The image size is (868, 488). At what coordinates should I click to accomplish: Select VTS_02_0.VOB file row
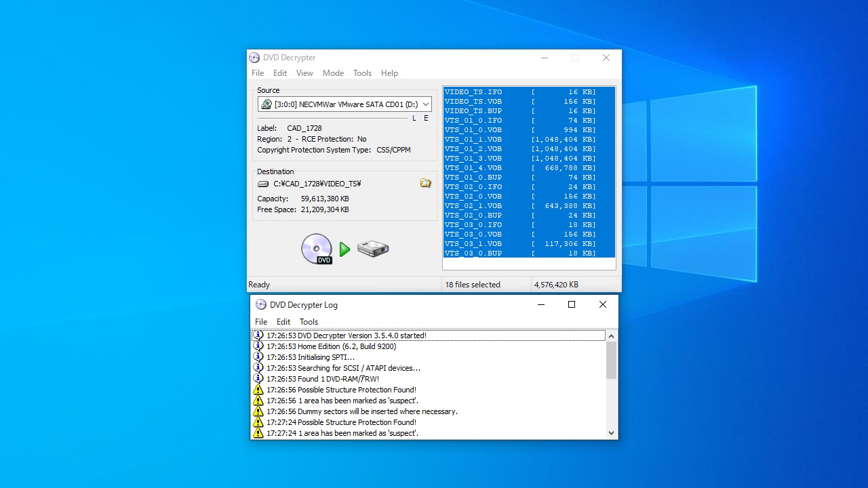tap(529, 197)
